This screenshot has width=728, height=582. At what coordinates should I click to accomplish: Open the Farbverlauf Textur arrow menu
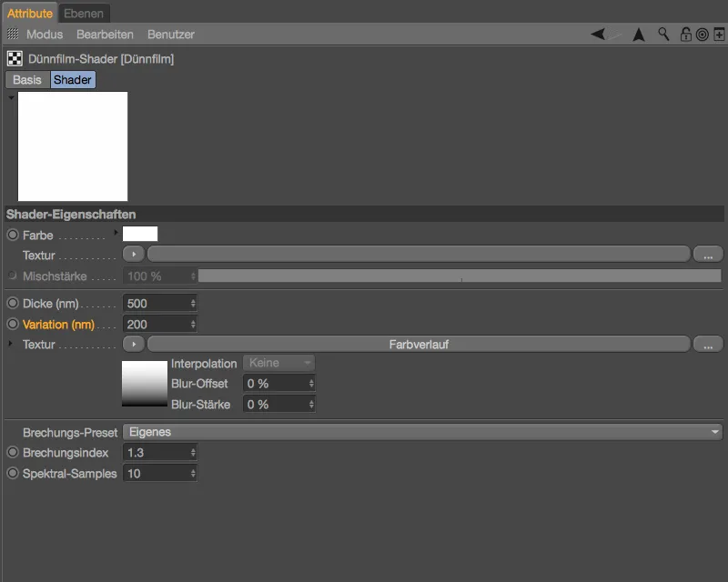[x=134, y=345]
